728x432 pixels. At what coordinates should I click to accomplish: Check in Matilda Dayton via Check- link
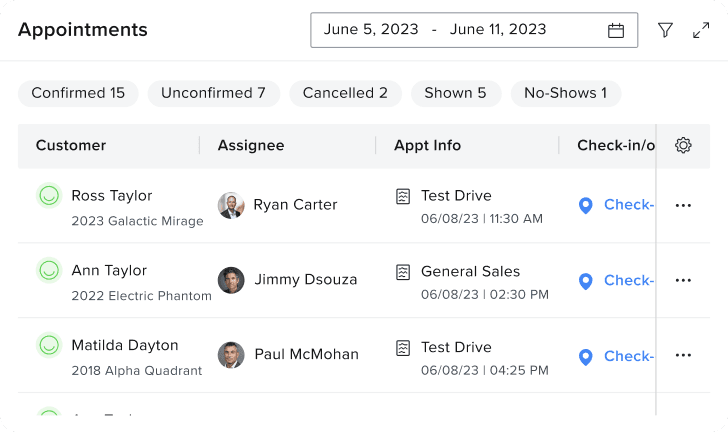629,356
